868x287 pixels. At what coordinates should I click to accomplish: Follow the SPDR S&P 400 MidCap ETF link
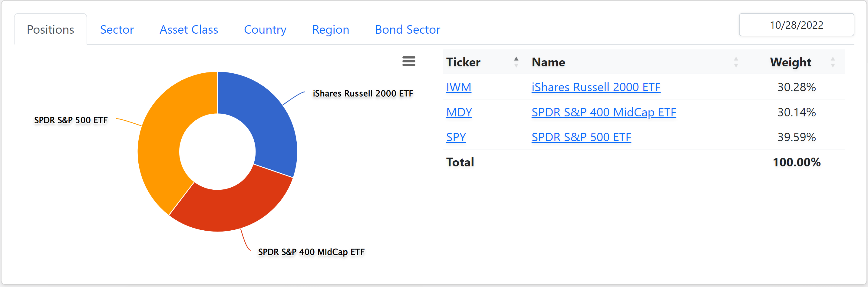604,112
